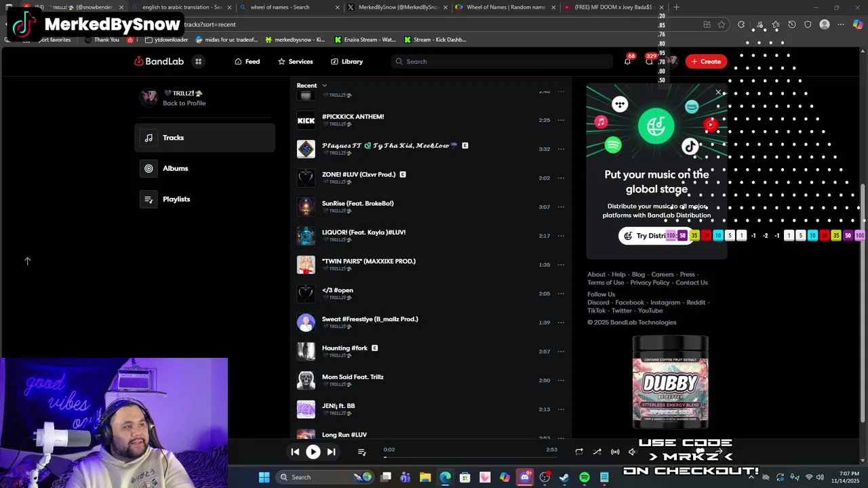Open the BandLab apps grid icon
This screenshot has height=488, width=868.
(198, 61)
